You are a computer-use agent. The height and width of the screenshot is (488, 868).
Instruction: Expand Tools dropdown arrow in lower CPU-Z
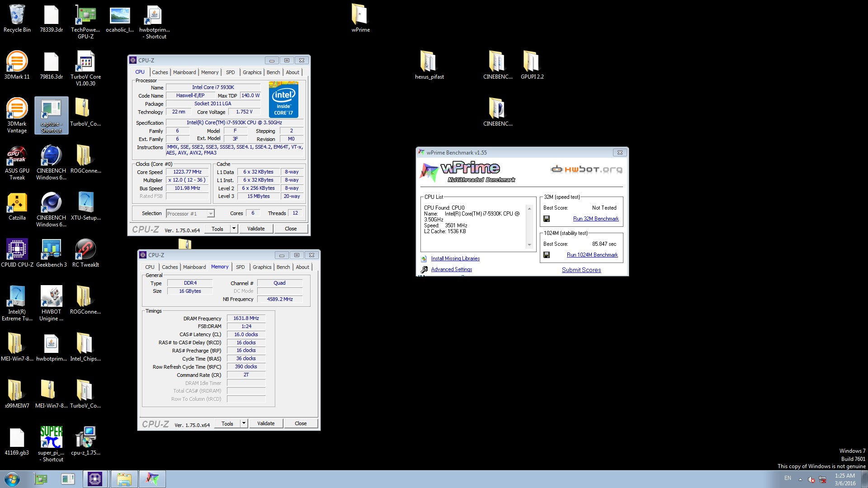click(x=244, y=423)
